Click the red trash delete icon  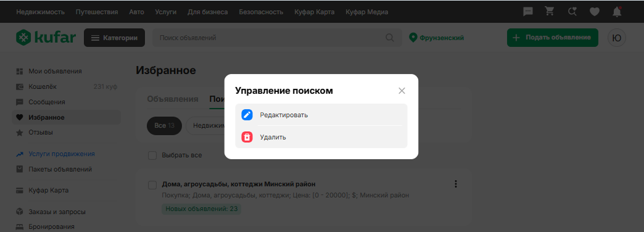(x=247, y=137)
